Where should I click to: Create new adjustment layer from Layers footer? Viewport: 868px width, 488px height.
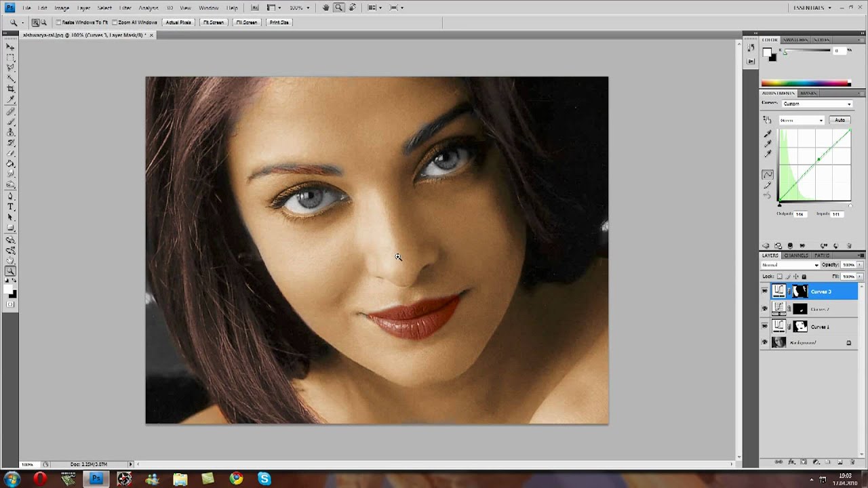point(816,462)
